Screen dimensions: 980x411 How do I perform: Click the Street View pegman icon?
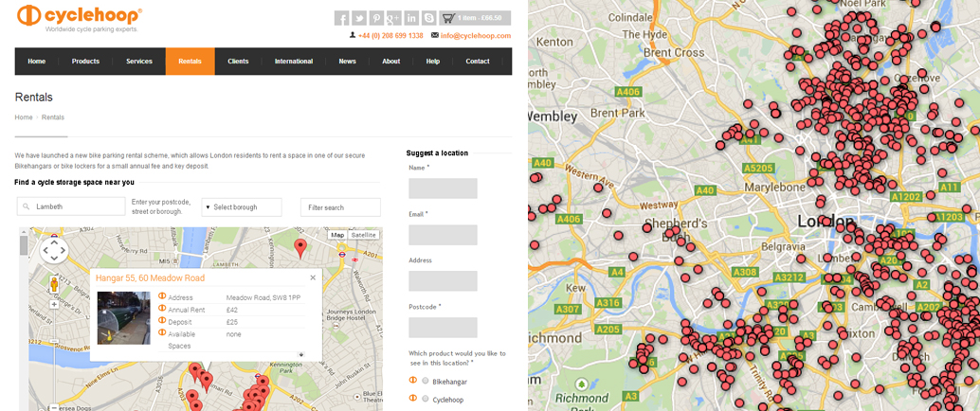(54, 285)
